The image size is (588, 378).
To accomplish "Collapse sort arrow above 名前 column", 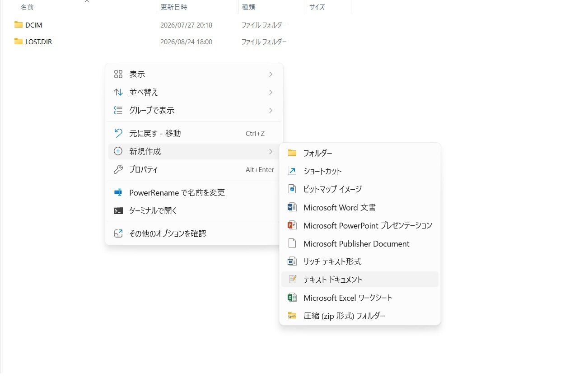I will pos(87,1).
